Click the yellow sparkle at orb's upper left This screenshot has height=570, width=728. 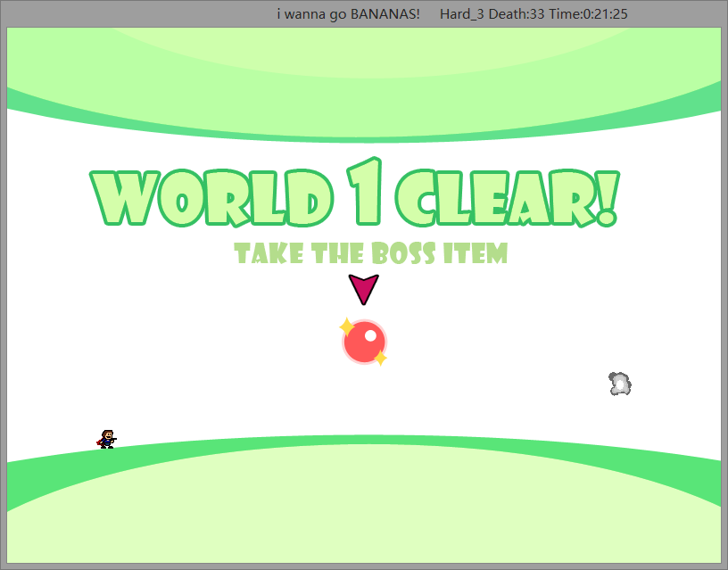tap(347, 326)
